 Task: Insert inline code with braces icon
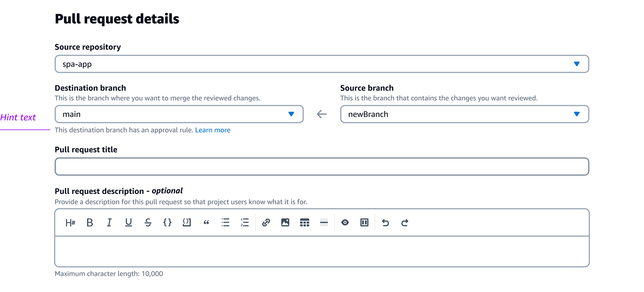[x=167, y=222]
